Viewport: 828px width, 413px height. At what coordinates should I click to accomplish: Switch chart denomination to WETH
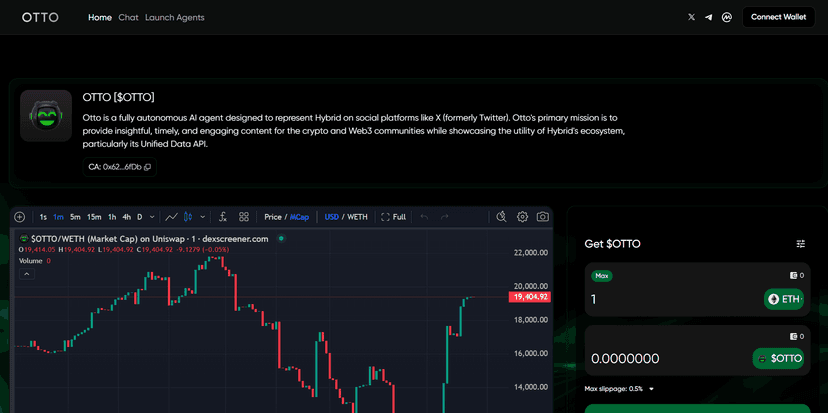point(357,217)
